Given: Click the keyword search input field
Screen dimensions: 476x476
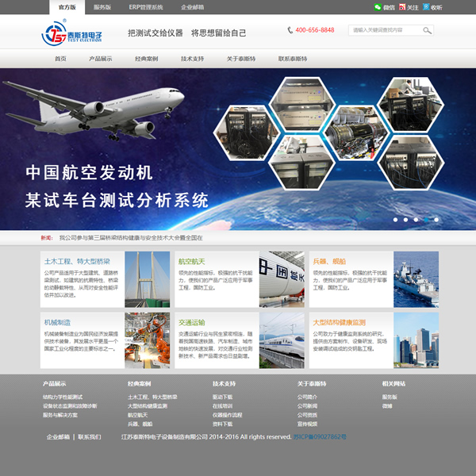Looking at the screenshot, I should (x=394, y=30).
